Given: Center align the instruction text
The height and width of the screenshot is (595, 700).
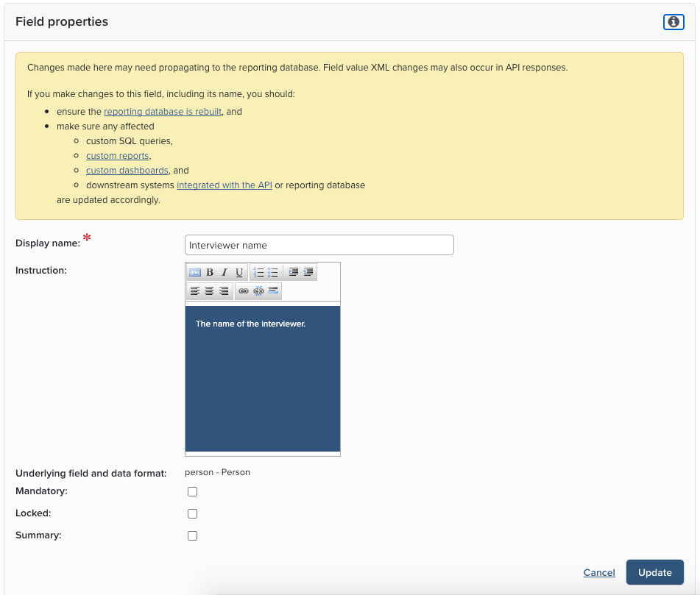Looking at the screenshot, I should pos(209,291).
